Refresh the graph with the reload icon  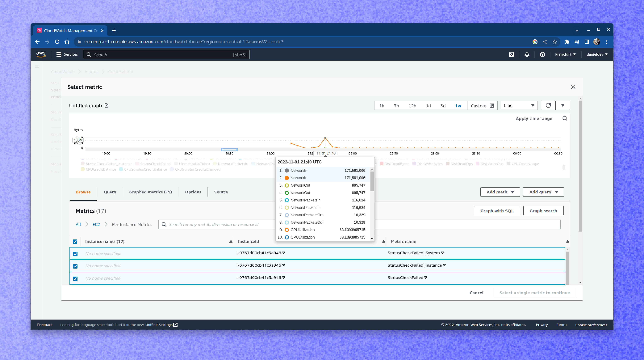click(x=548, y=105)
